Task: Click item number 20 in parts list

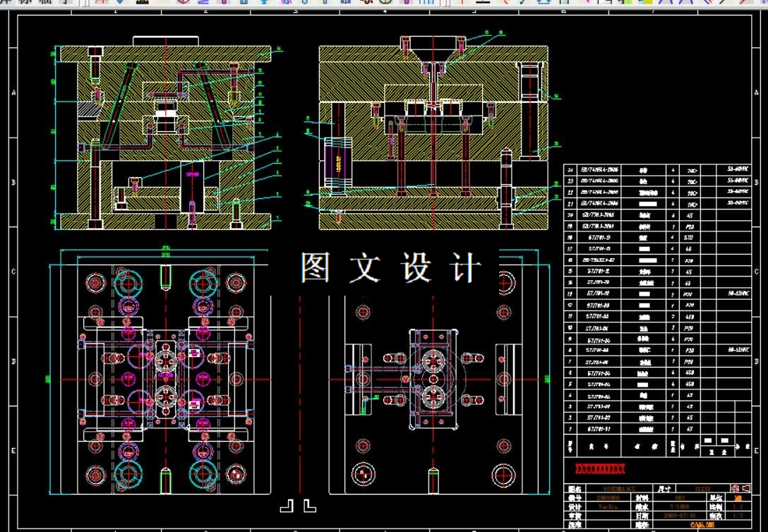Action: 570,215
